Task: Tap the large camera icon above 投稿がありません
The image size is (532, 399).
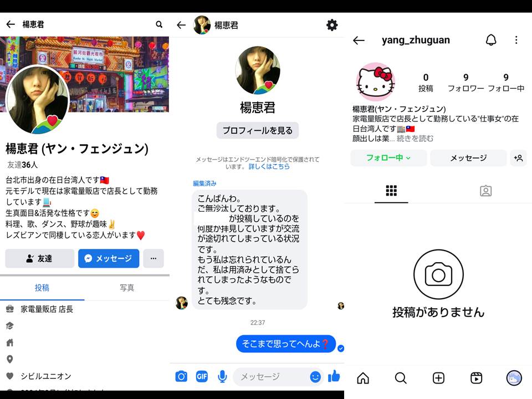Action: [438, 274]
